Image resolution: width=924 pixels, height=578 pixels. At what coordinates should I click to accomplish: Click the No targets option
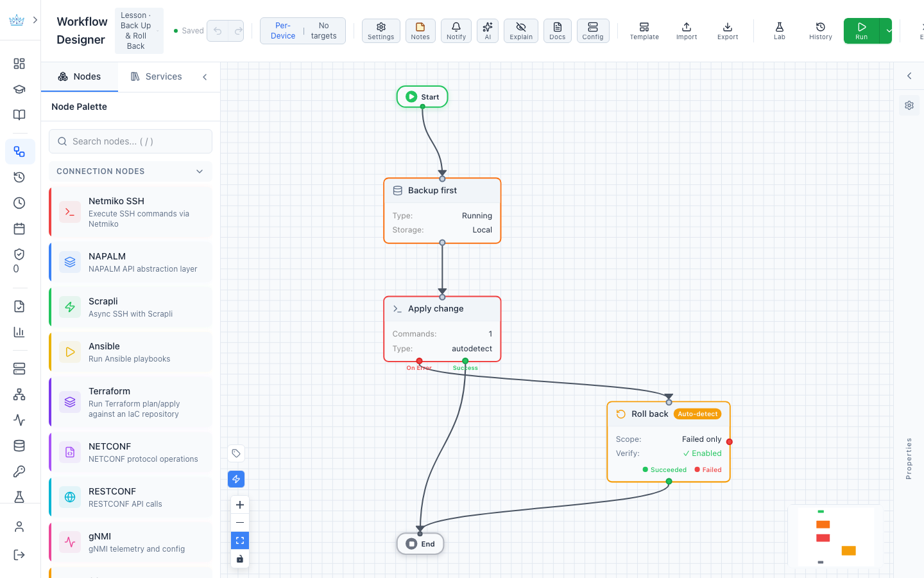coord(323,31)
